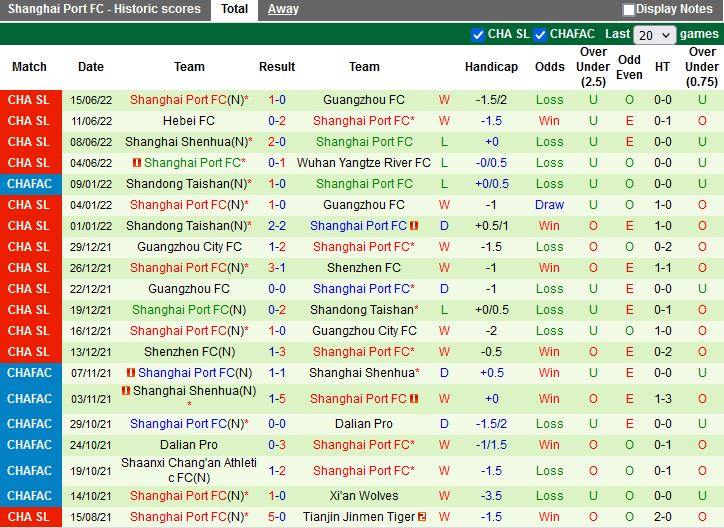The width and height of the screenshot is (724, 528).
Task: Click the 5-0 result on 15/08/21
Action: 277,517
